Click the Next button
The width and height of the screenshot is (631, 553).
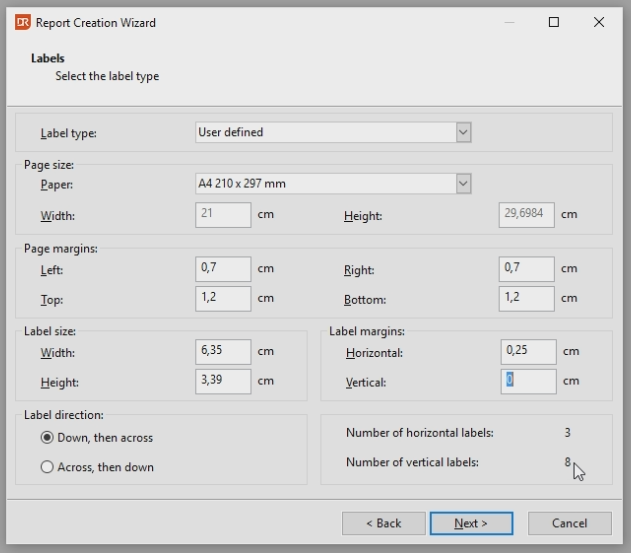tap(471, 523)
